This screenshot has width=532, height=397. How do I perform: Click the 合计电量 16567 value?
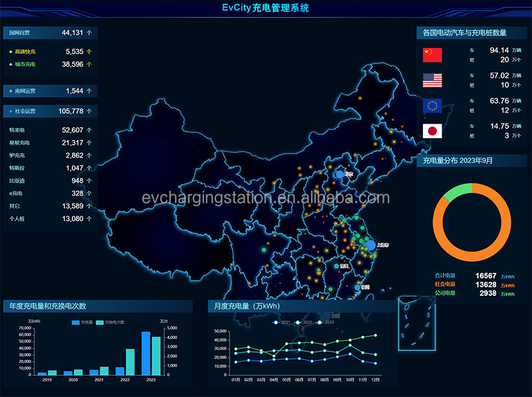[x=486, y=276]
